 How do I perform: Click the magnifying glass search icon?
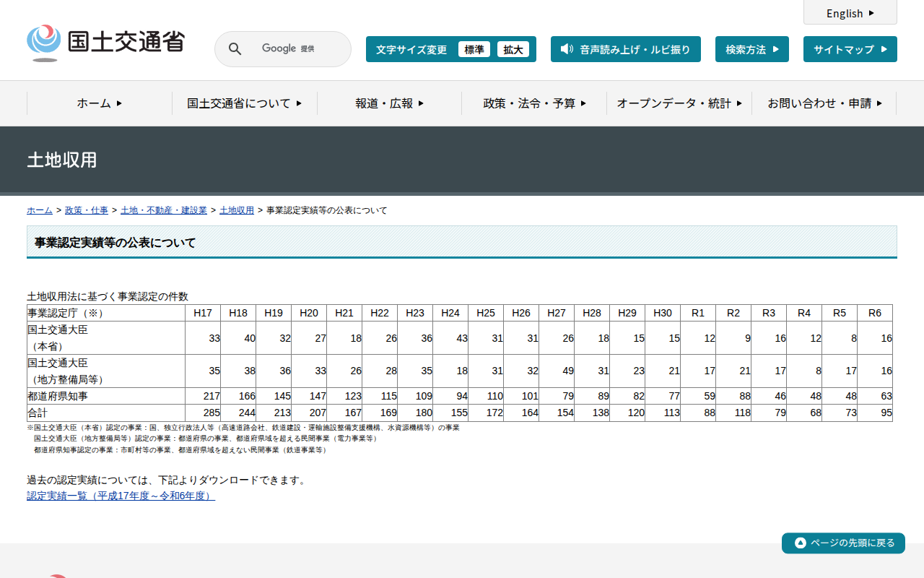click(x=235, y=49)
